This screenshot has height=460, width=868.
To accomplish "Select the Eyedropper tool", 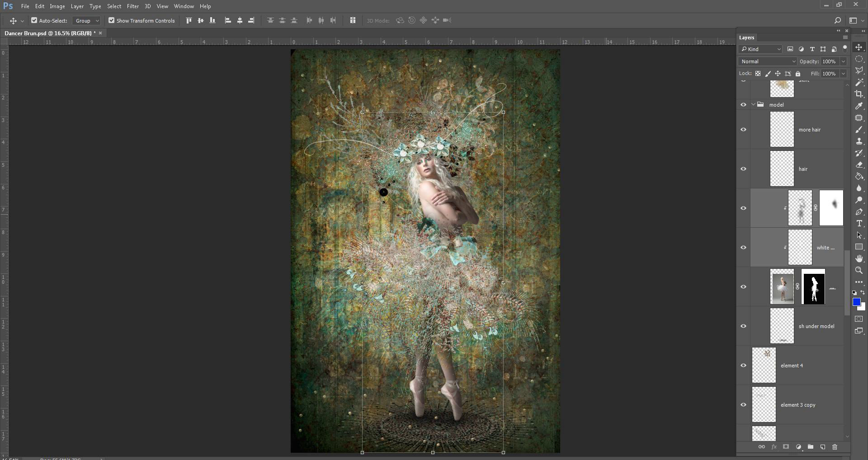I will 859,106.
